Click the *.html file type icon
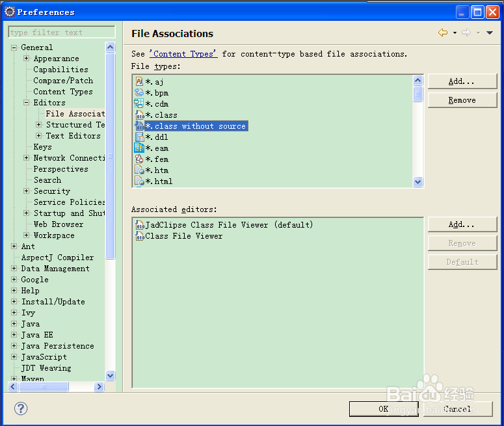This screenshot has height=426, width=504. (x=139, y=181)
